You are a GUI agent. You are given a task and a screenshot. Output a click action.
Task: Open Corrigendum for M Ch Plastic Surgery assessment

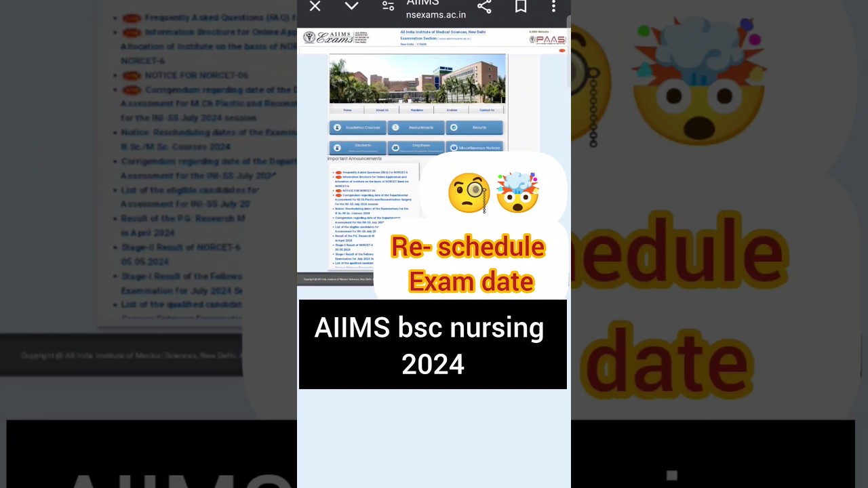coord(373,200)
